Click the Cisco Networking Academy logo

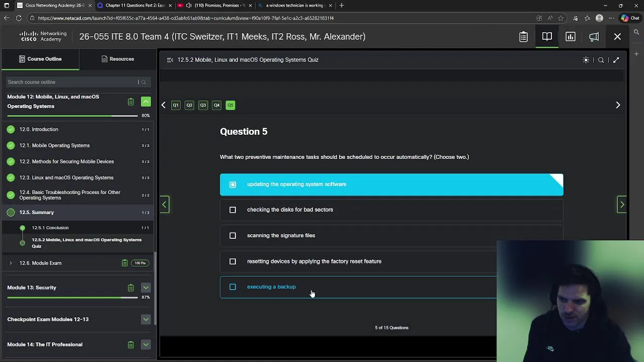[43, 37]
